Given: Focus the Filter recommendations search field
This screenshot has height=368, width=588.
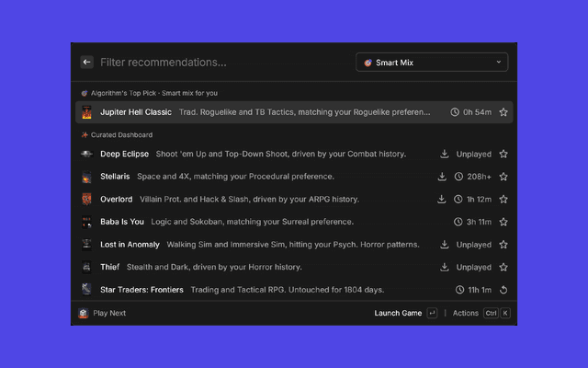Looking at the screenshot, I should pos(223,63).
